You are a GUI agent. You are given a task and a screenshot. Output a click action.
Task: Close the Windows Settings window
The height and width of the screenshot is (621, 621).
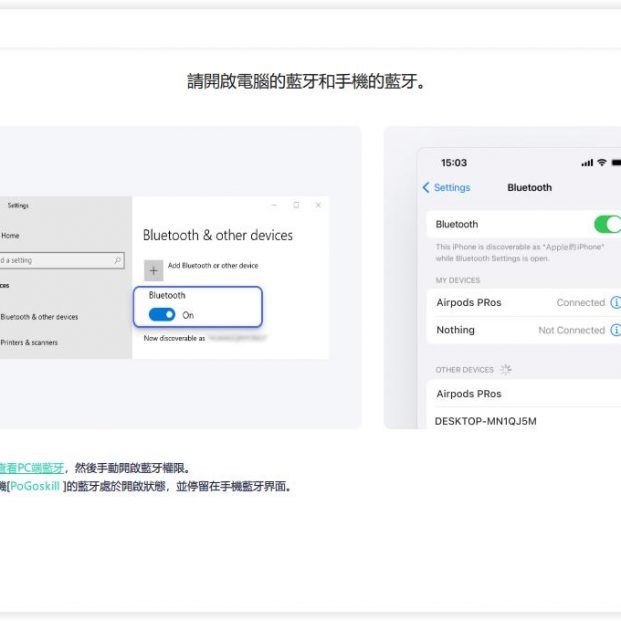(x=318, y=205)
